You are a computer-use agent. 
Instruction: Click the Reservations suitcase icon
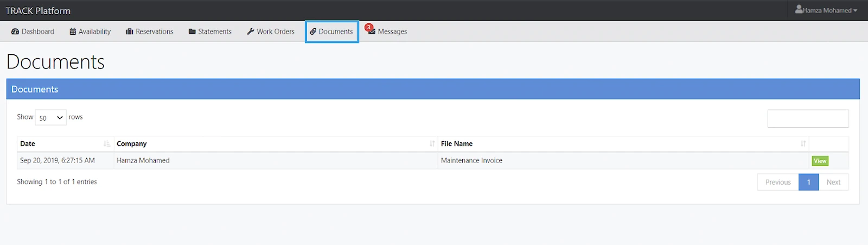130,32
